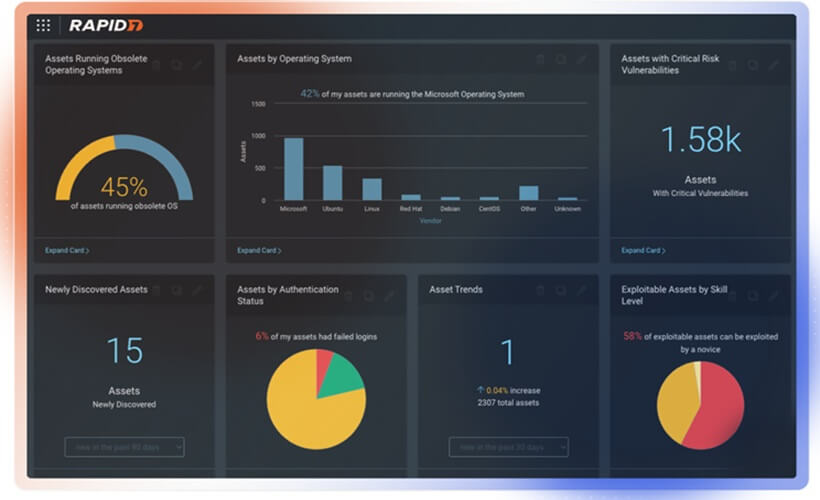
Task: Click the yellow slice of authentication pie chart
Action: click(x=309, y=413)
